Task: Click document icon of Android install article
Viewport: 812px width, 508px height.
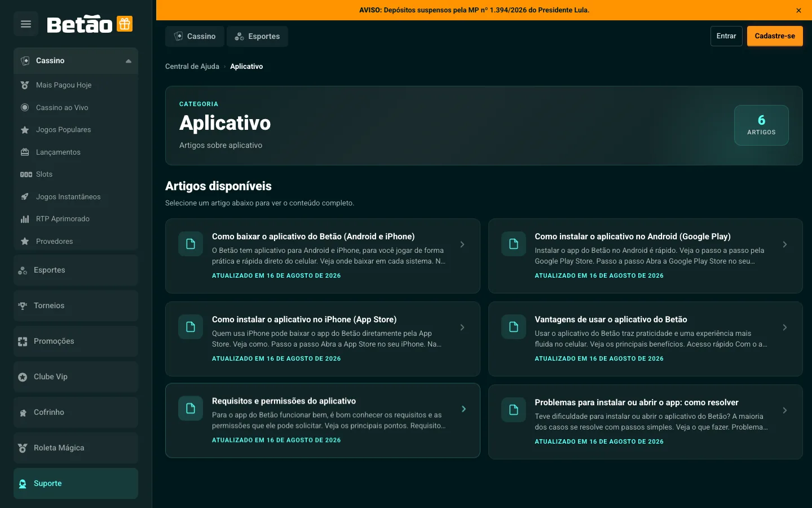Action: (x=514, y=244)
